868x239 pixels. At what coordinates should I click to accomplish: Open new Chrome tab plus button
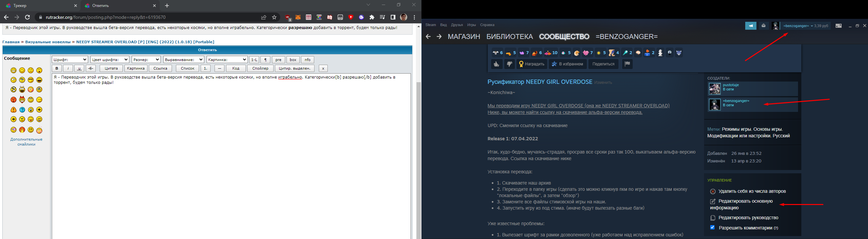point(167,6)
